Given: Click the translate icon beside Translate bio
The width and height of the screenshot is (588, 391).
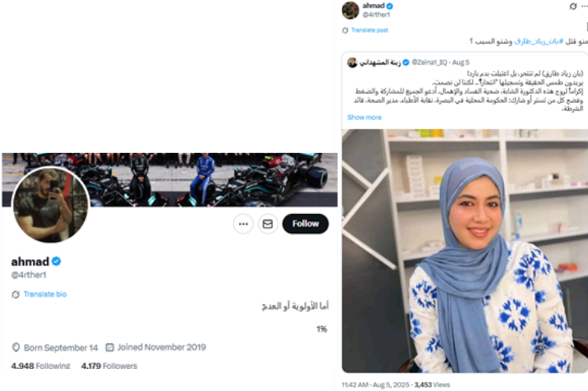Looking at the screenshot, I should 16,295.
